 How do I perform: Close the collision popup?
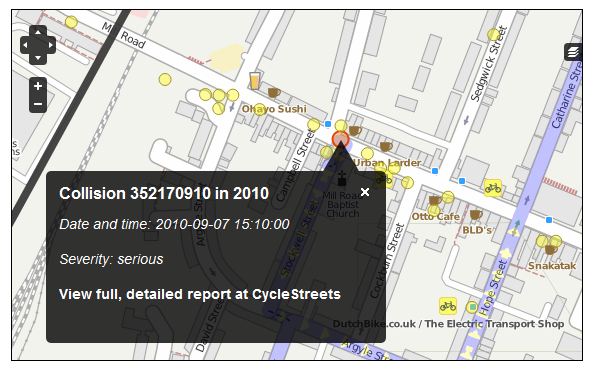pos(365,192)
